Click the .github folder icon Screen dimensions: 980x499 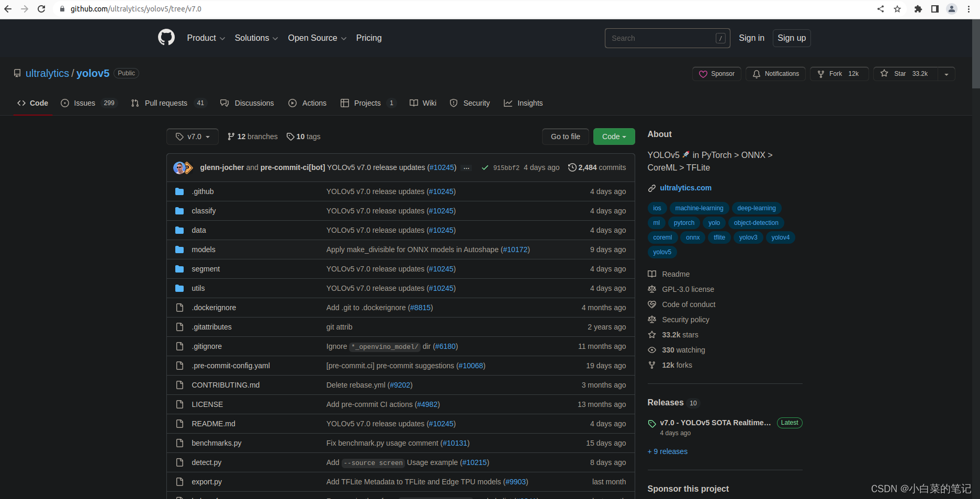179,191
